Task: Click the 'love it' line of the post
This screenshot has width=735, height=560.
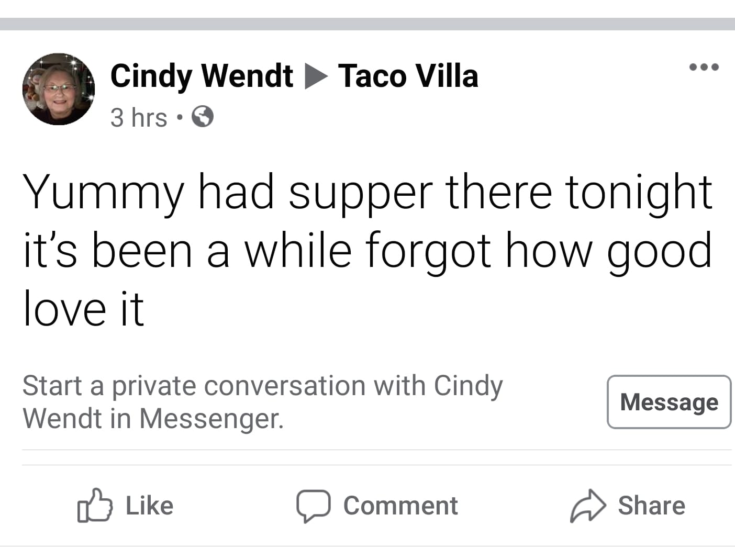Action: coord(84,308)
